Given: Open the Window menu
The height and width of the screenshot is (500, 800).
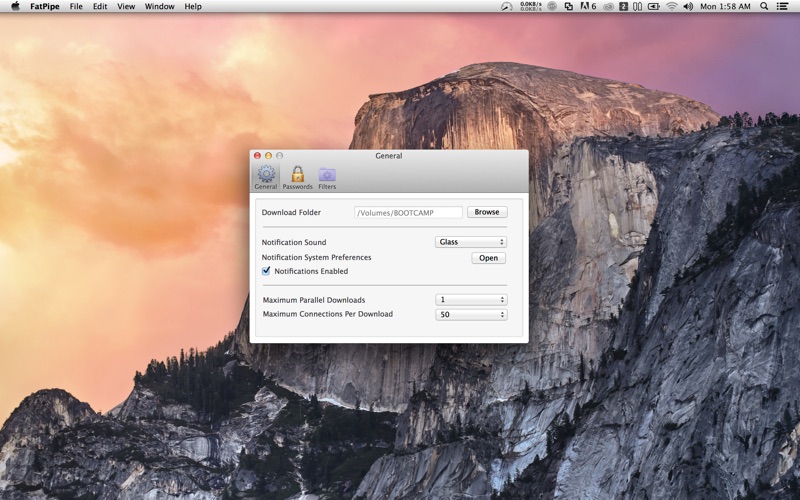Looking at the screenshot, I should pyautogui.click(x=159, y=6).
